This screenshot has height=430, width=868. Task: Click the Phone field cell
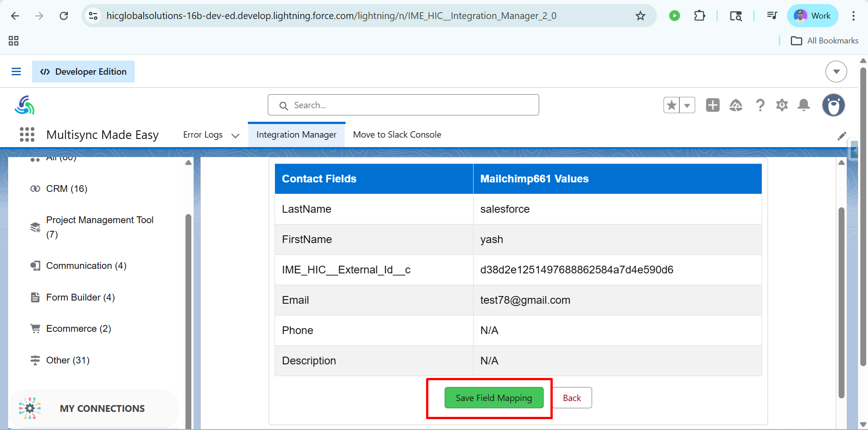pyautogui.click(x=374, y=330)
